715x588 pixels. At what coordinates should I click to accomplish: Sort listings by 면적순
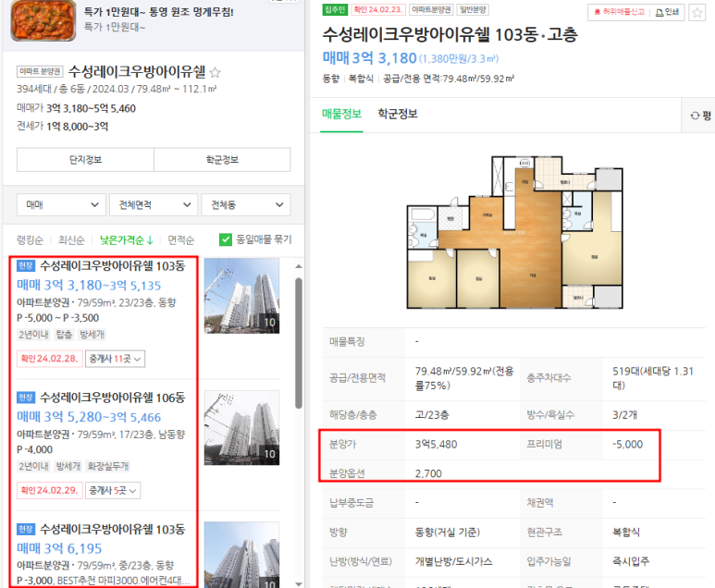180,239
